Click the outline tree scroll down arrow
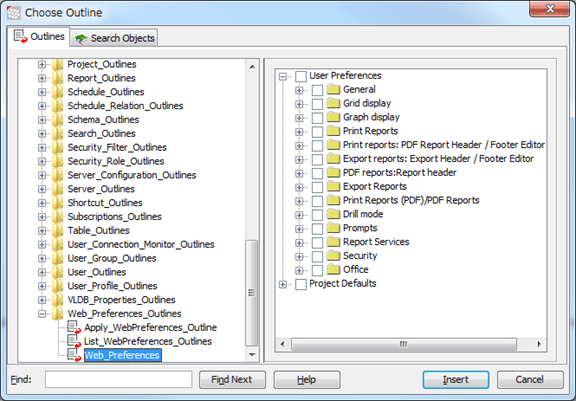The height and width of the screenshot is (401, 576). click(x=252, y=355)
